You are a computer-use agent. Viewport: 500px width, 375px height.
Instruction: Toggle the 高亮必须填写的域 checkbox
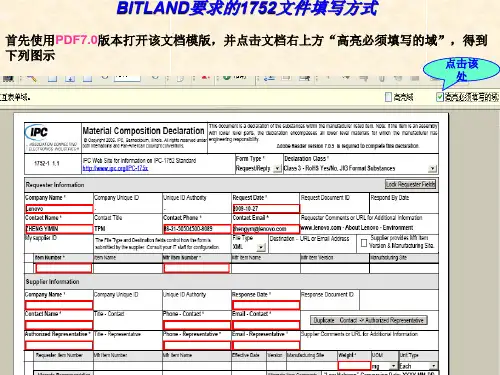click(x=440, y=97)
